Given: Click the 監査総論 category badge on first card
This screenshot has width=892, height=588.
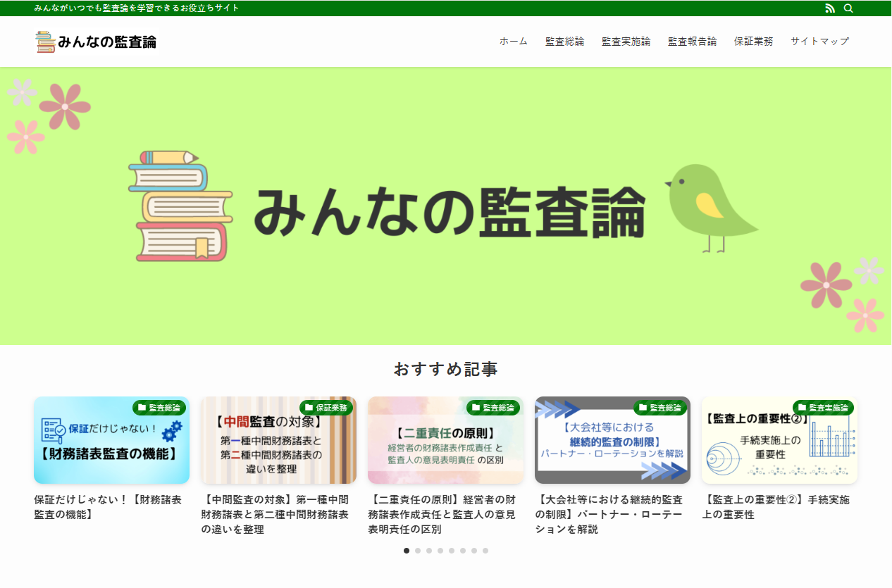Looking at the screenshot, I should (159, 408).
